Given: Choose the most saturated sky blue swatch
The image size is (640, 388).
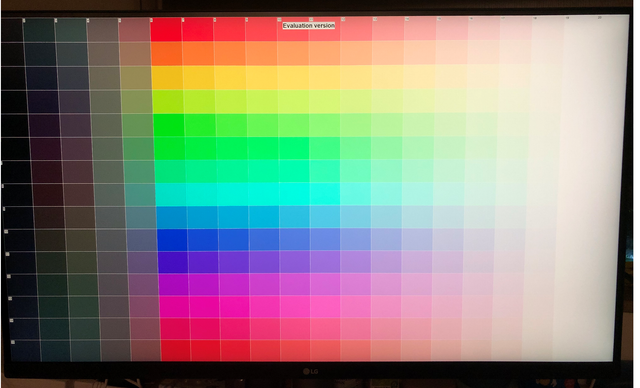Looking at the screenshot, I should 171,218.
